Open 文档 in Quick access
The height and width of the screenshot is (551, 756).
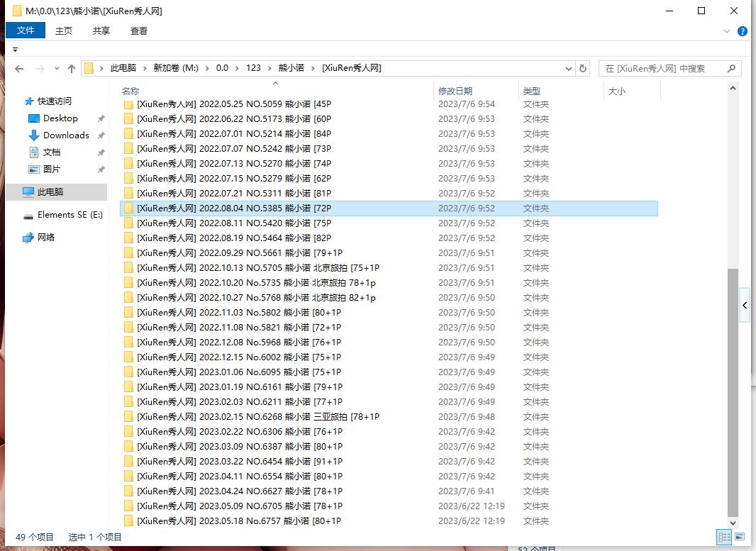52,152
